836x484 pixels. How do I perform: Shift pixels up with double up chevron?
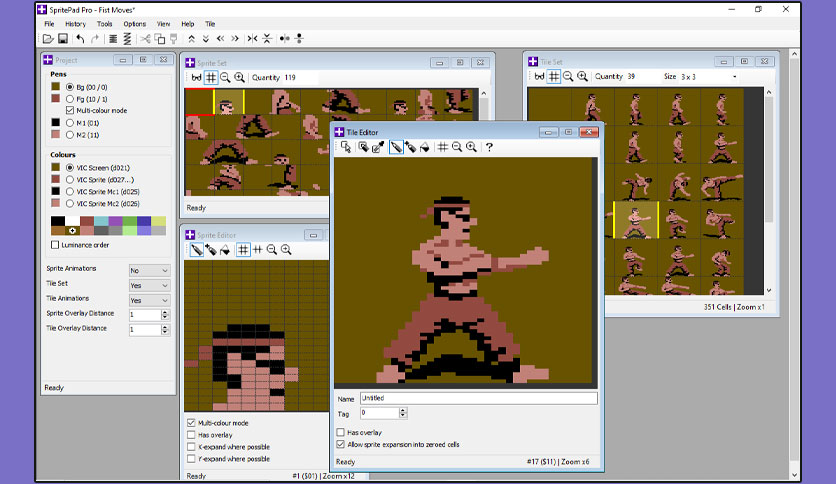coord(191,38)
